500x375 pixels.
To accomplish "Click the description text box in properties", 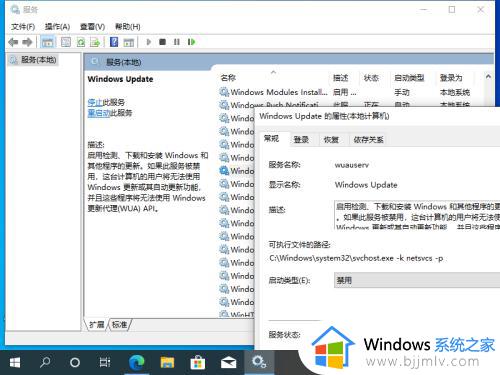I will coord(417,215).
